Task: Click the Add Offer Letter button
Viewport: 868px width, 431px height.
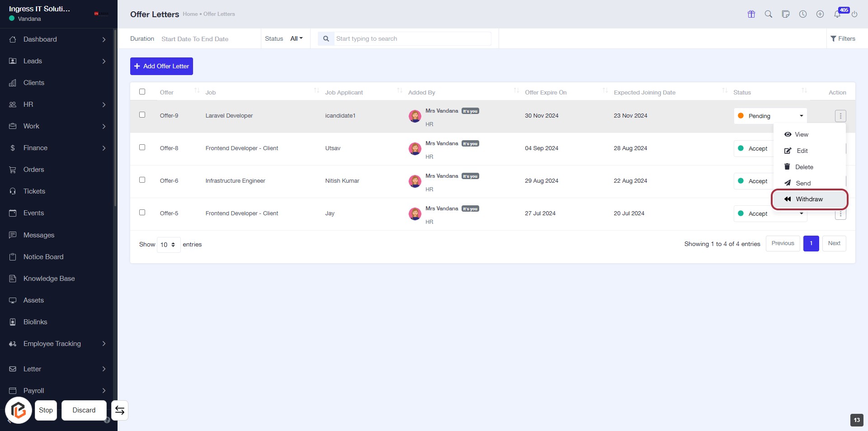Action: coord(161,66)
